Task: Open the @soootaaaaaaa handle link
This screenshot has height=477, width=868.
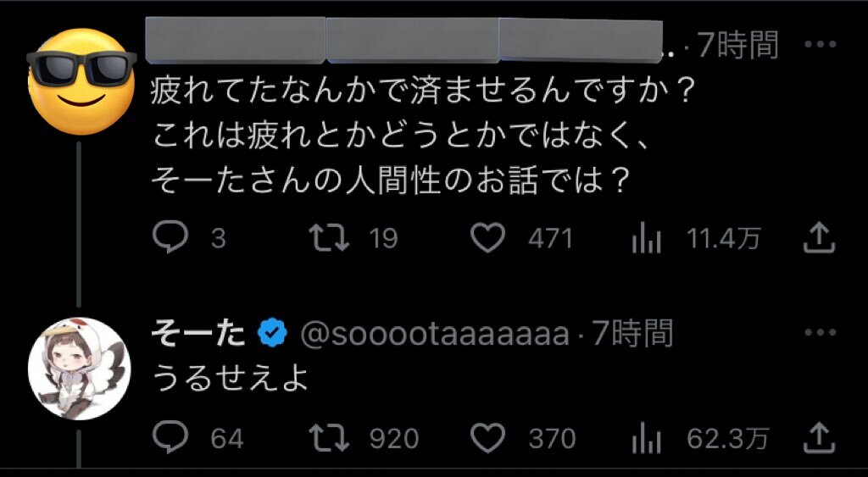Action: [435, 336]
